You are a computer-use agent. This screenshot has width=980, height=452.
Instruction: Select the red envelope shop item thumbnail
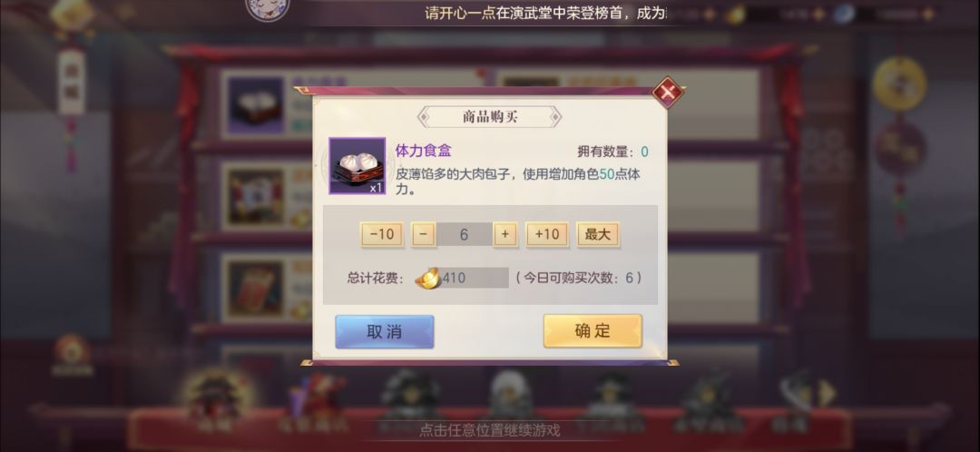click(255, 289)
